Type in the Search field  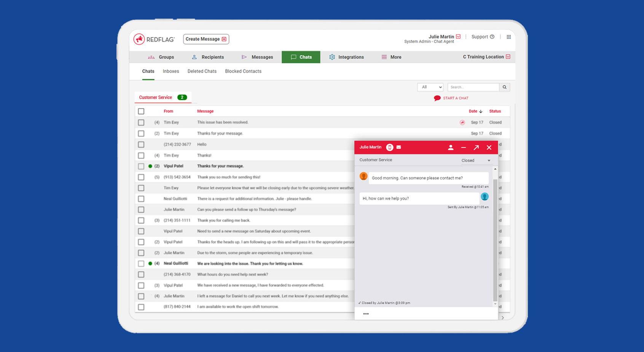[x=473, y=87]
